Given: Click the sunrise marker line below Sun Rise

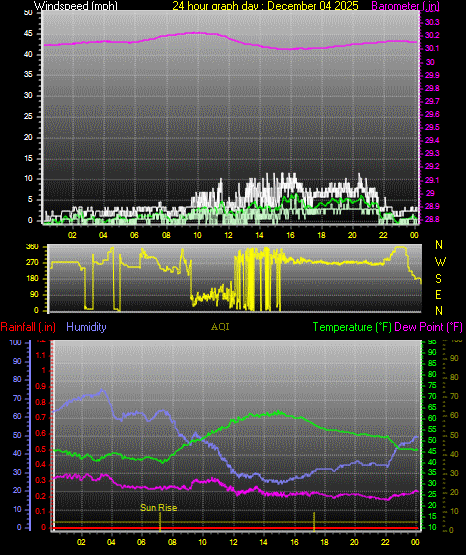Looking at the screenshot, I should [x=160, y=522].
